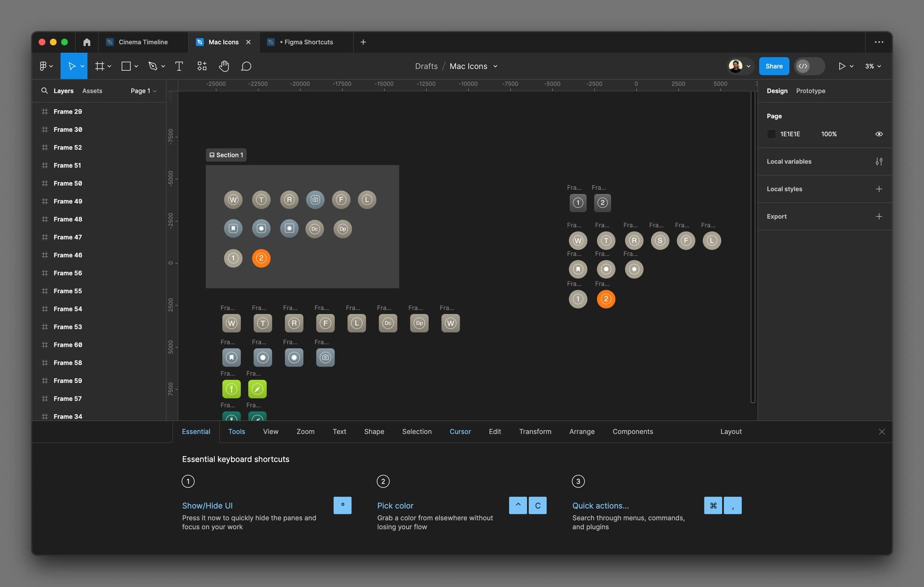Open the Components shortcuts tab
Screen dimensions: 924x587
[632, 432]
